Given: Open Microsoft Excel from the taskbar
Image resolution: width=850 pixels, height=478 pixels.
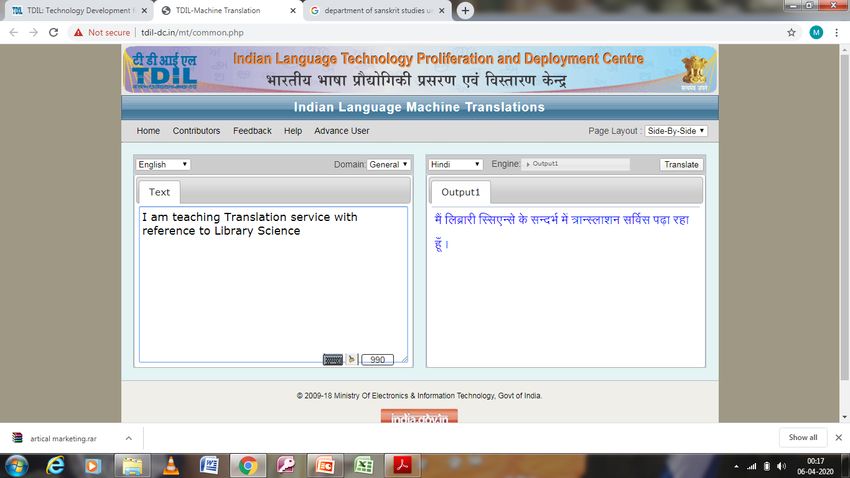Looking at the screenshot, I should [x=363, y=466].
